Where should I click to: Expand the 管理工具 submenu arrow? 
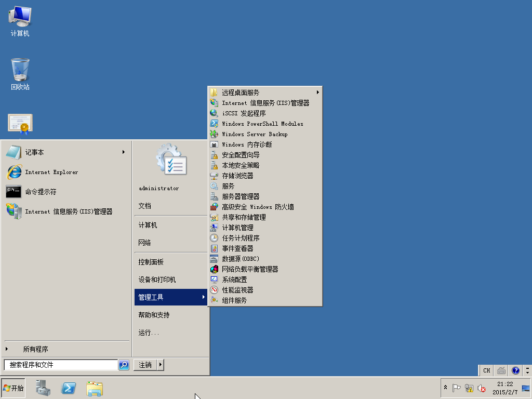[x=203, y=297]
